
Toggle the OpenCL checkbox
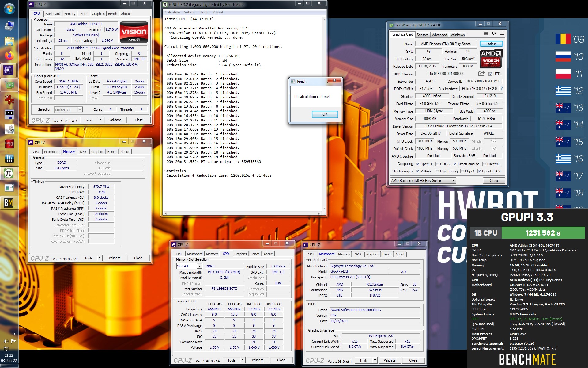coord(418,164)
